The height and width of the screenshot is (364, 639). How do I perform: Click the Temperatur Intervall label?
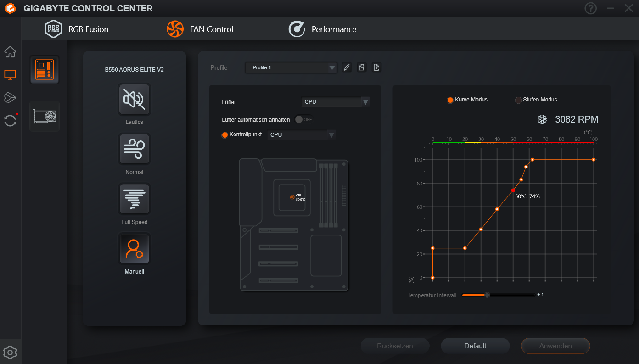click(432, 295)
